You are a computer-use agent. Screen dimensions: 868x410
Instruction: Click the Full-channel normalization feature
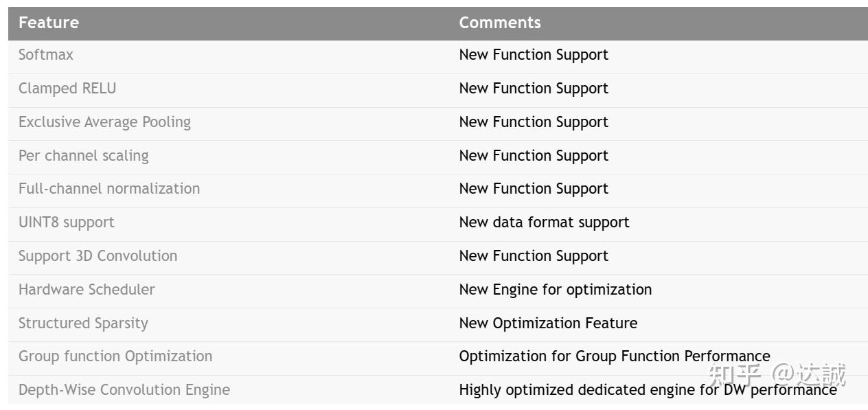coord(109,189)
